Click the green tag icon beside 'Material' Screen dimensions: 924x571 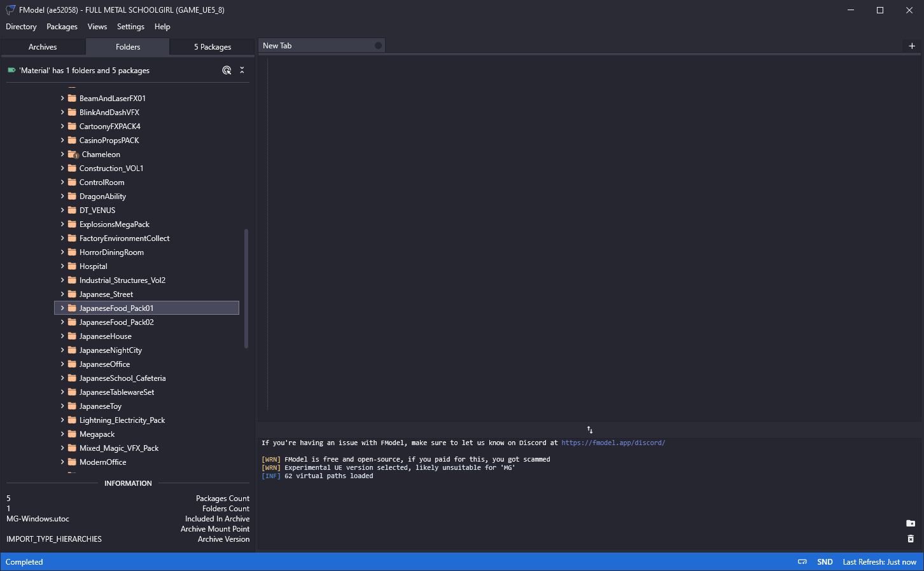click(x=11, y=71)
